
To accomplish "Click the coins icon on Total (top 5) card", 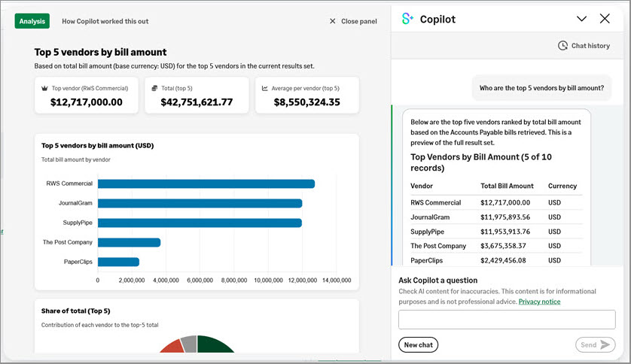I will 154,89.
